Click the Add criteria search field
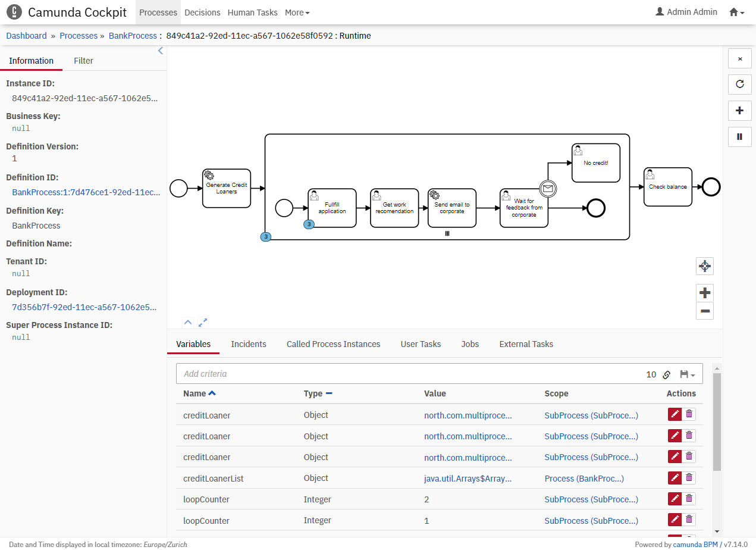The height and width of the screenshot is (550, 756). coord(297,374)
